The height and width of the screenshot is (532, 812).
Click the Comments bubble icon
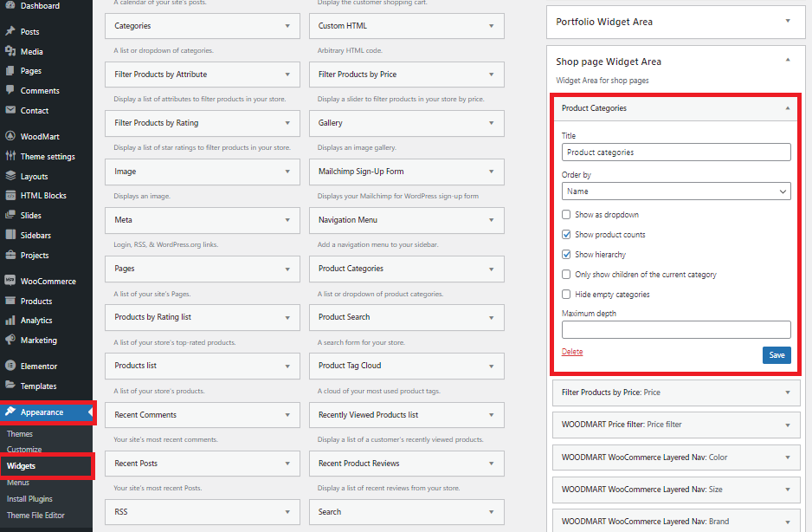pyautogui.click(x=10, y=90)
